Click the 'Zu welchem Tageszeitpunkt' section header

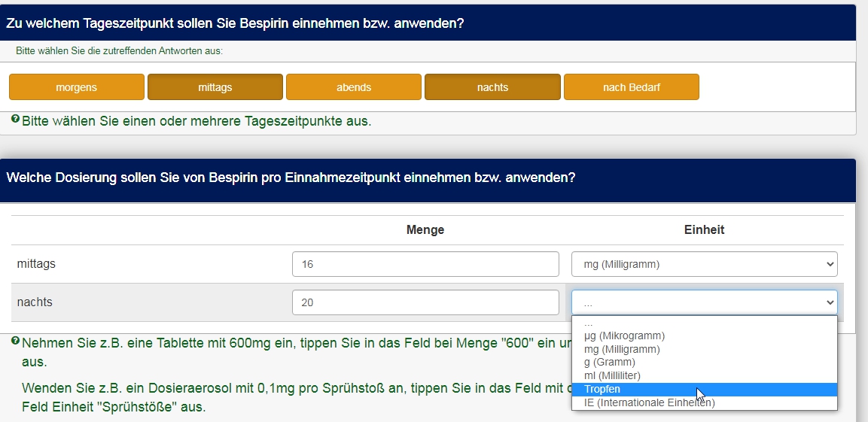(235, 23)
